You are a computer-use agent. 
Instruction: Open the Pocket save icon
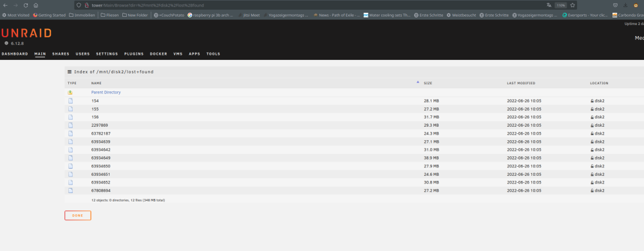[x=615, y=5]
